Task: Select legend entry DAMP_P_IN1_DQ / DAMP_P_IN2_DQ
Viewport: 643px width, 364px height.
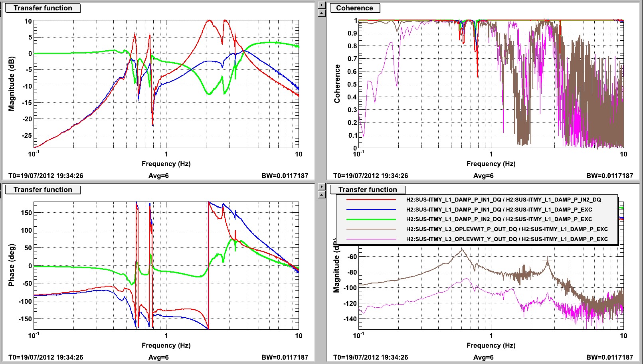Action: (503, 200)
